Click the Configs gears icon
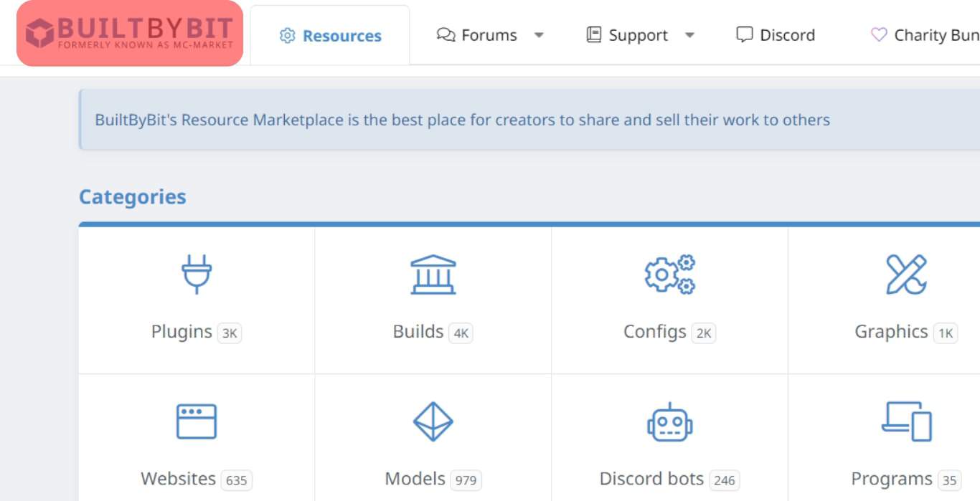The image size is (980, 501). click(x=669, y=275)
